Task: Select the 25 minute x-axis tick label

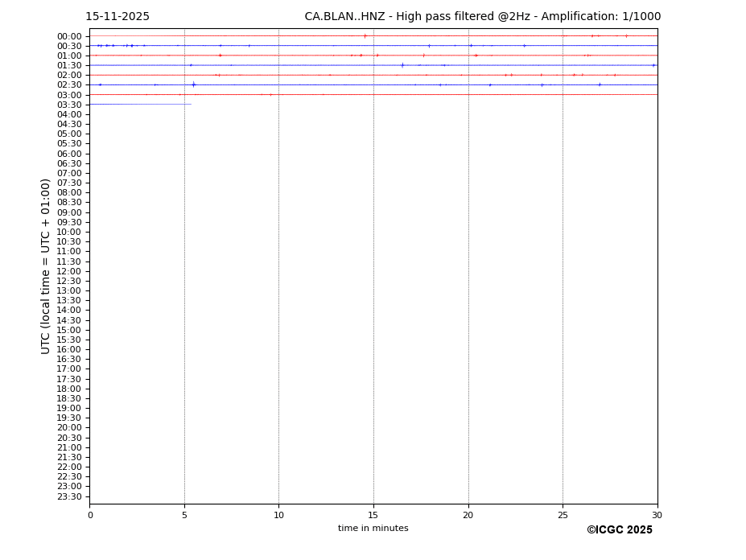Action: pos(563,515)
